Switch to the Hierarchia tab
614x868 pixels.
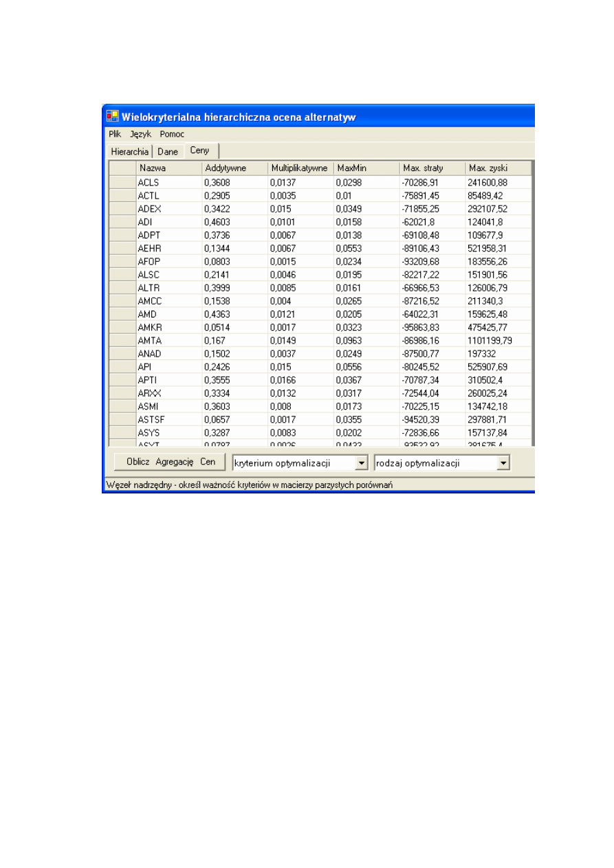129,152
